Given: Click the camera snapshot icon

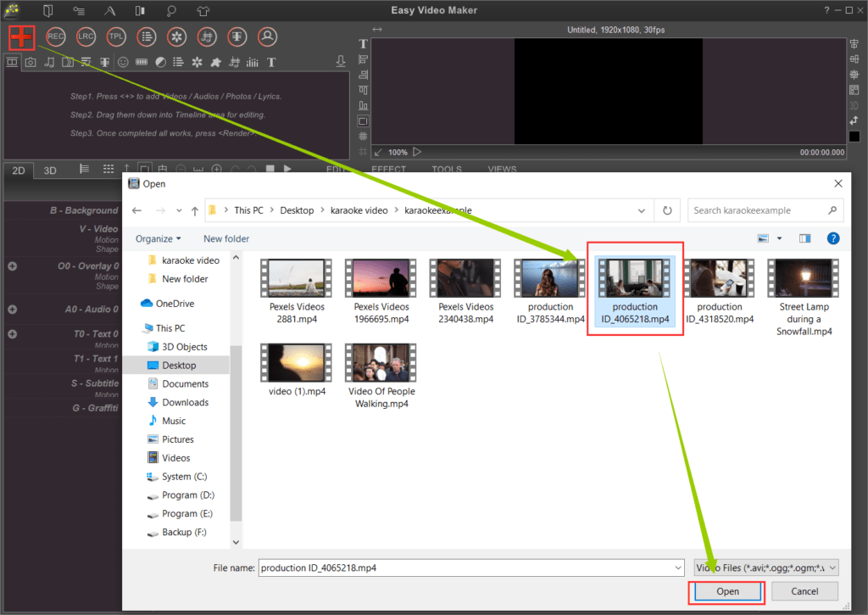Looking at the screenshot, I should 30,62.
